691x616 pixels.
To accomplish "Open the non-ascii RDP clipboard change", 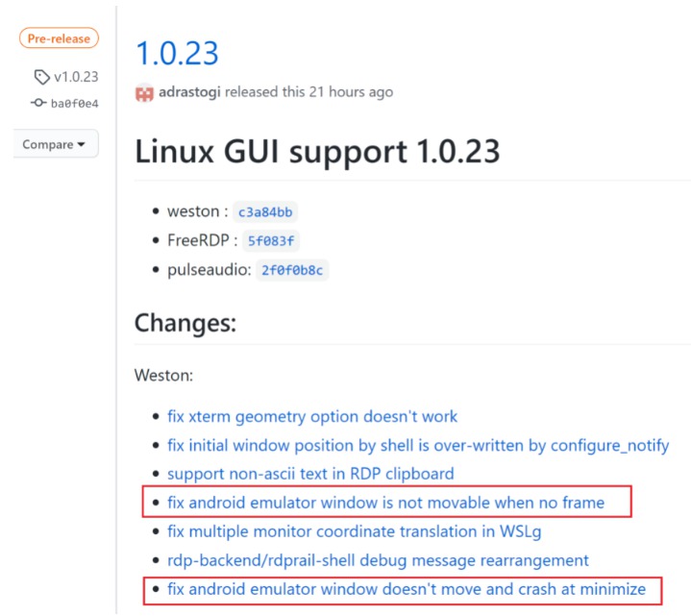I will (310, 474).
